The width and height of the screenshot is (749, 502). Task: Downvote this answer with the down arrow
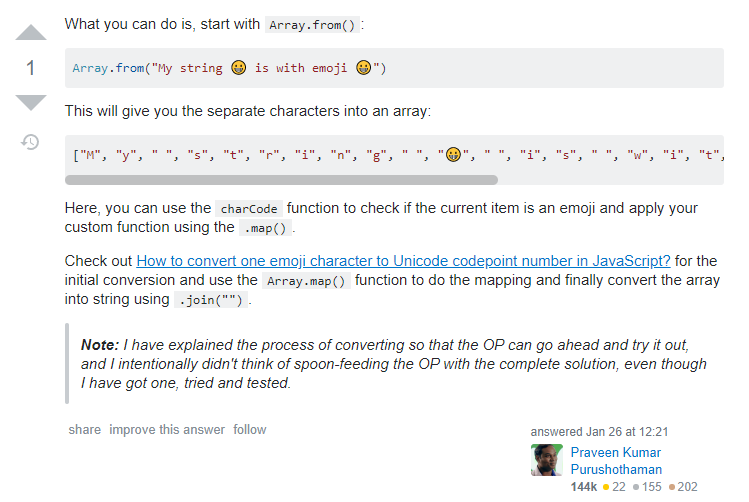(x=31, y=102)
